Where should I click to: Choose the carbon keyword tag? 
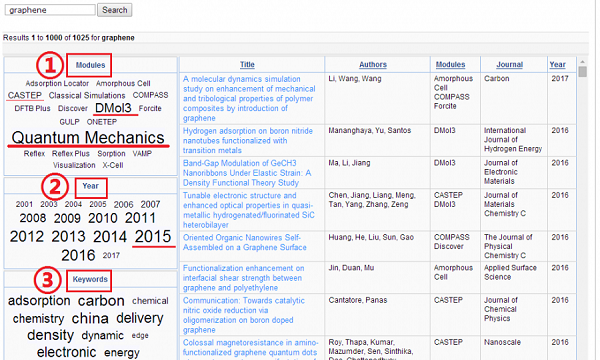[101, 301]
